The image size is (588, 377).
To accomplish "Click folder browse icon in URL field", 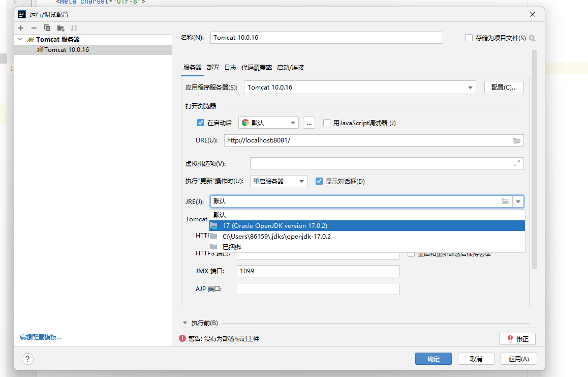I will coord(517,140).
